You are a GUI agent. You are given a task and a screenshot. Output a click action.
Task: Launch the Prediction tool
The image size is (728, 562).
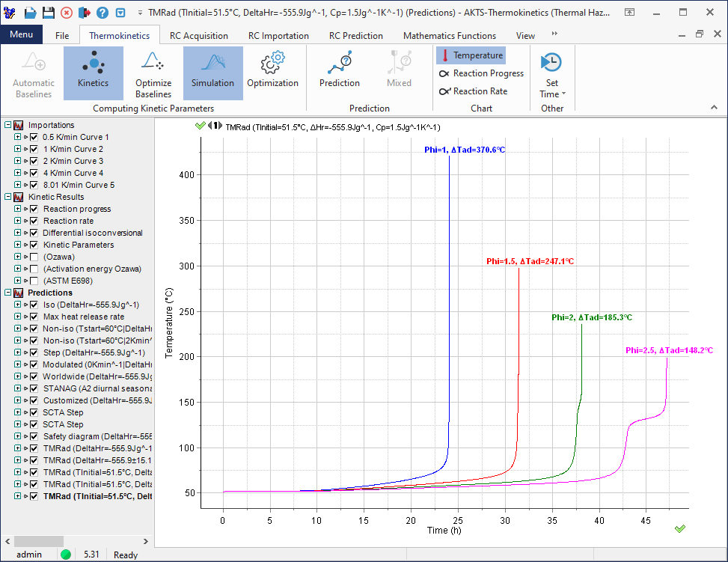pos(339,73)
